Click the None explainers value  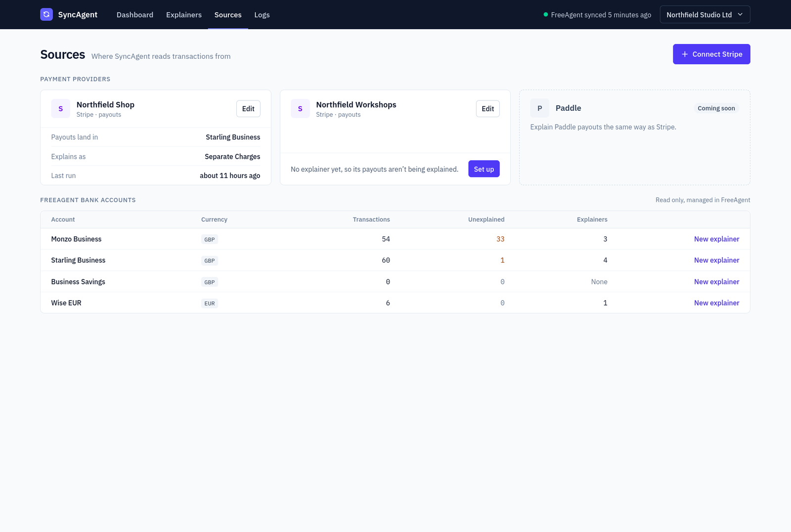(599, 282)
